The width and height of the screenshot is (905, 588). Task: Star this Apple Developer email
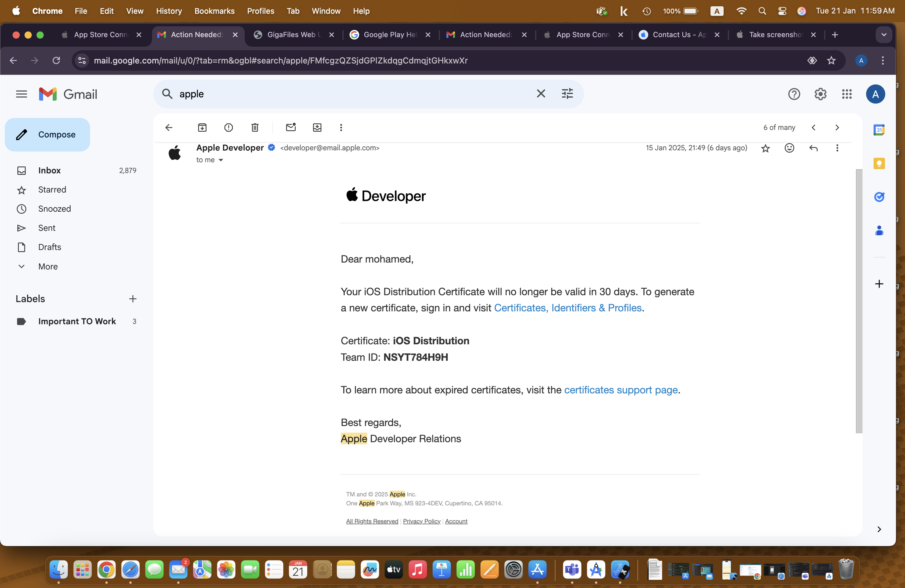click(x=766, y=148)
